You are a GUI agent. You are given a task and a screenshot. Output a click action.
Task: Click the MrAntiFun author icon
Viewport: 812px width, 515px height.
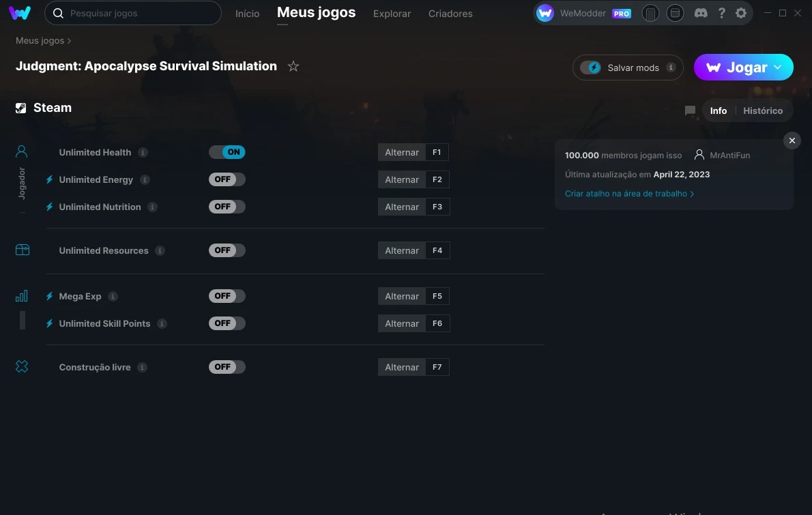click(x=699, y=155)
